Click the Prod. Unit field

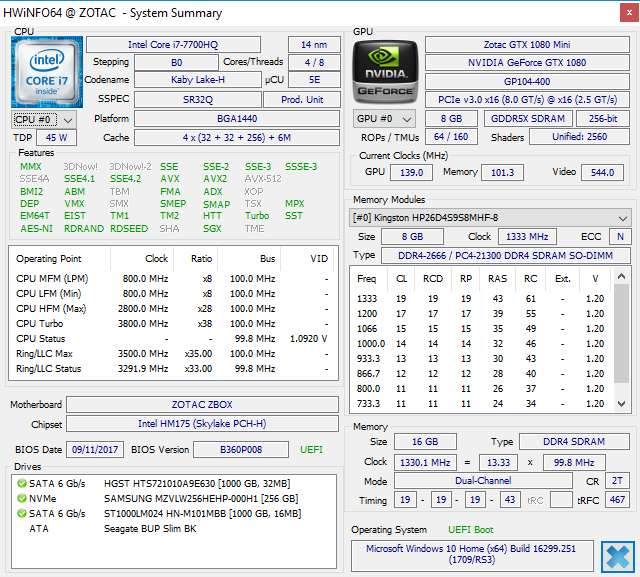(302, 100)
